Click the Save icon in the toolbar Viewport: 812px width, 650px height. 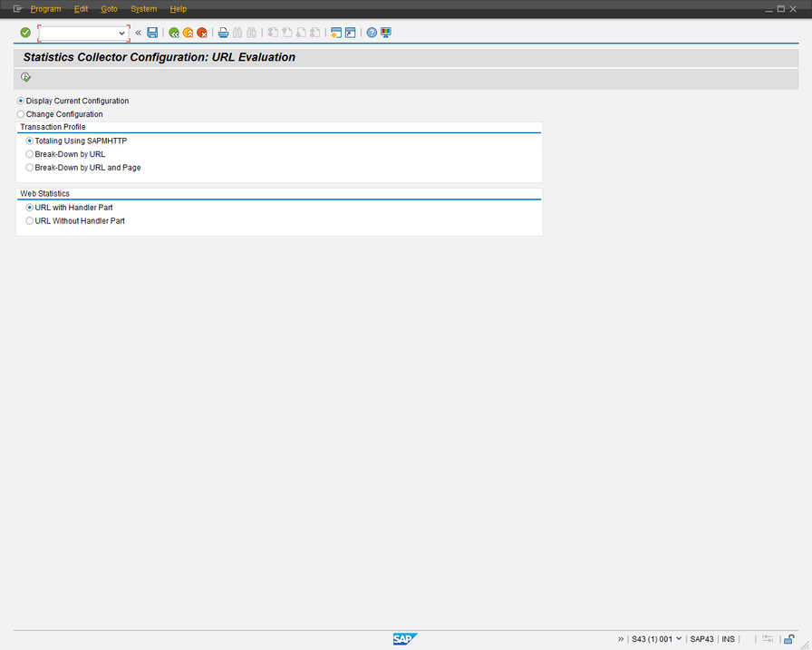(152, 32)
